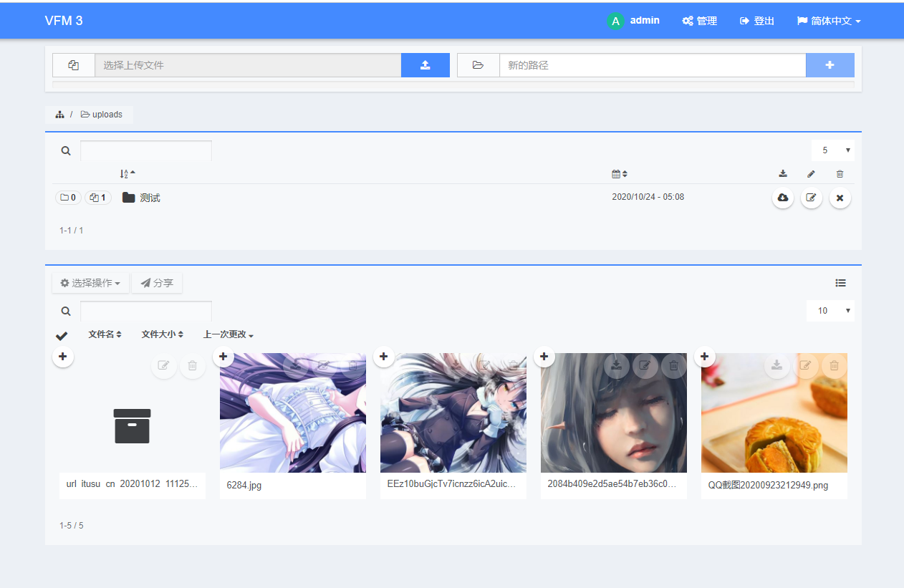Delete the 6284.jpg file
The height and width of the screenshot is (588, 904).
(352, 366)
